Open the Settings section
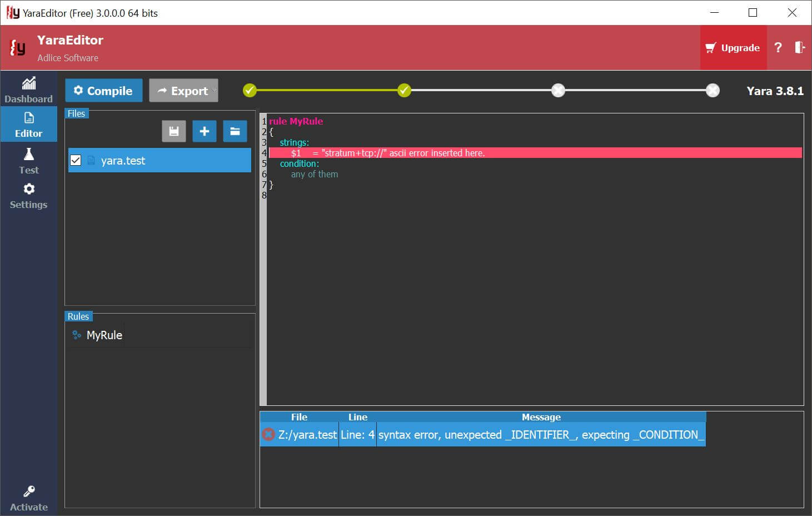Image resolution: width=812 pixels, height=516 pixels. click(x=28, y=196)
